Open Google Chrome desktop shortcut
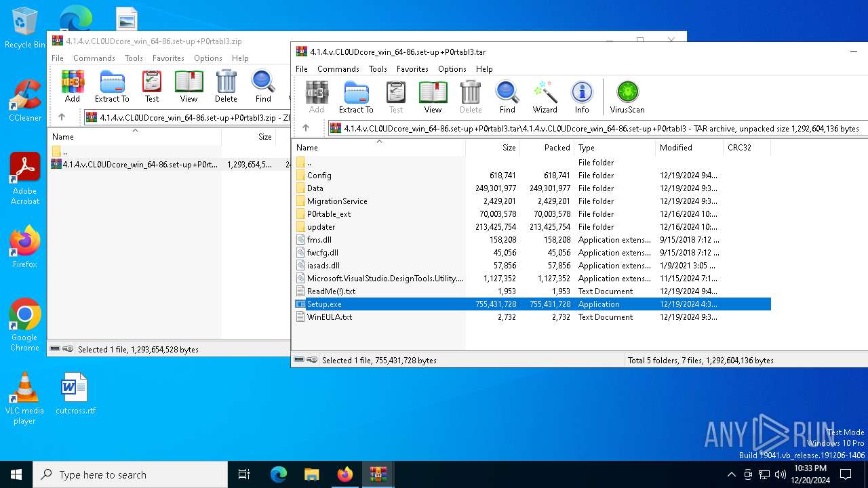868x488 pixels. (x=25, y=325)
